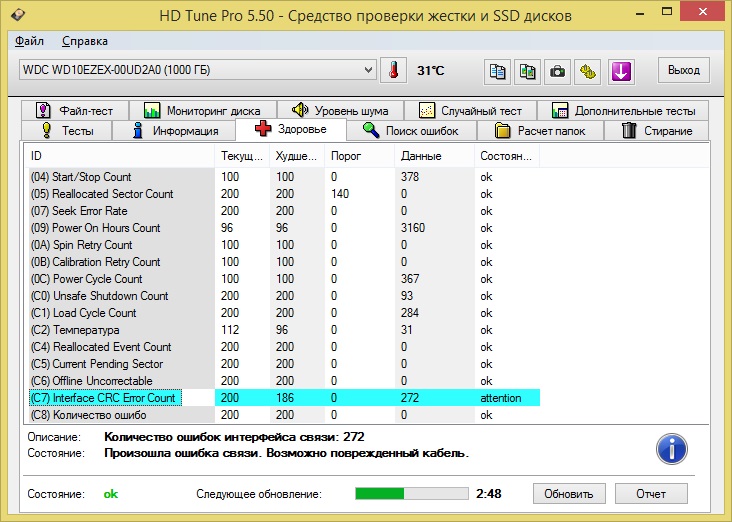Click the Состоян... column header

[507, 156]
